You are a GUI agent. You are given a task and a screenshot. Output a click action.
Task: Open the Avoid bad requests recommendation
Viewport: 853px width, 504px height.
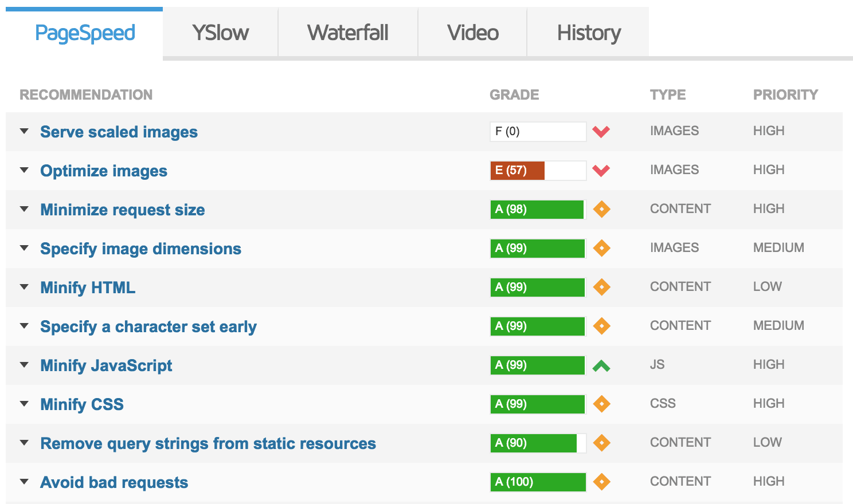(114, 482)
